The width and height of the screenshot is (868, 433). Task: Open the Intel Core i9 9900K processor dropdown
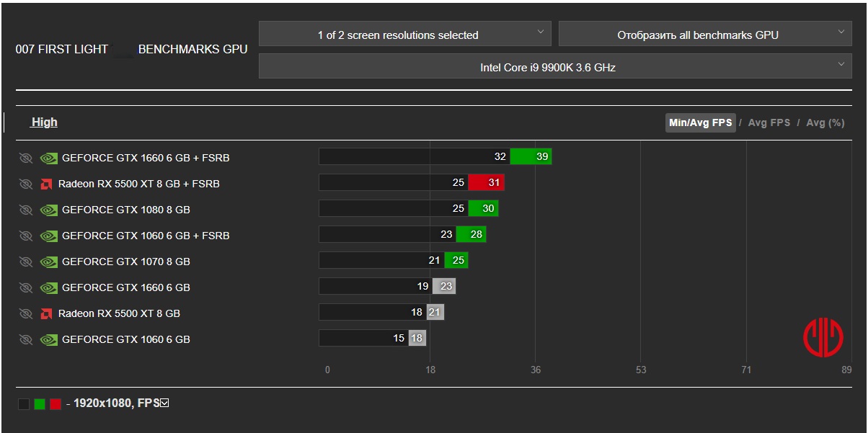click(555, 66)
